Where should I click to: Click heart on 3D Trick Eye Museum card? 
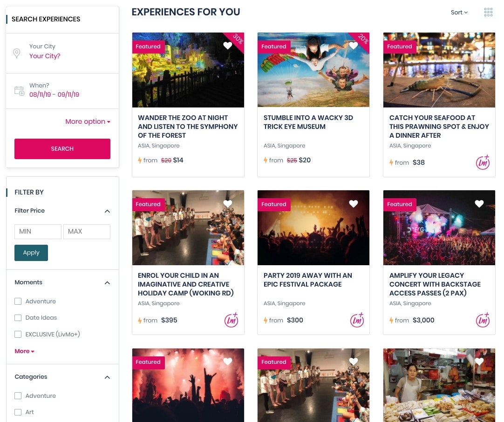coord(353,46)
